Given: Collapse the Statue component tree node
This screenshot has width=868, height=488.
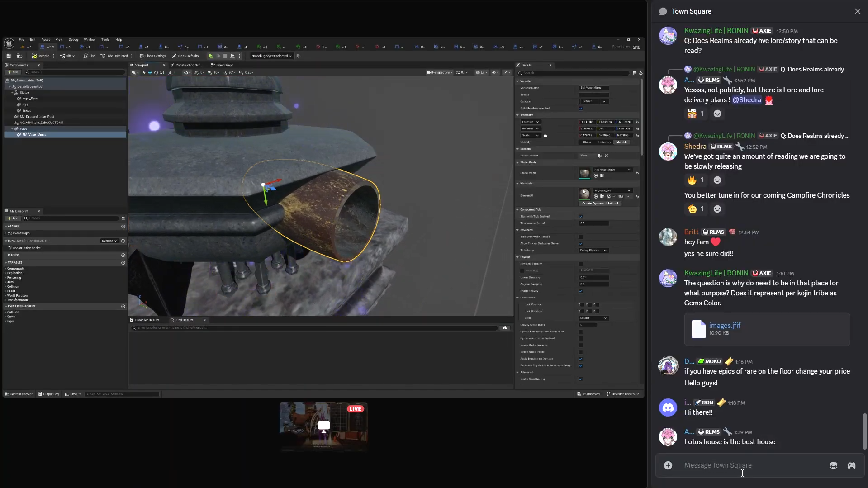Looking at the screenshot, I should 12,92.
